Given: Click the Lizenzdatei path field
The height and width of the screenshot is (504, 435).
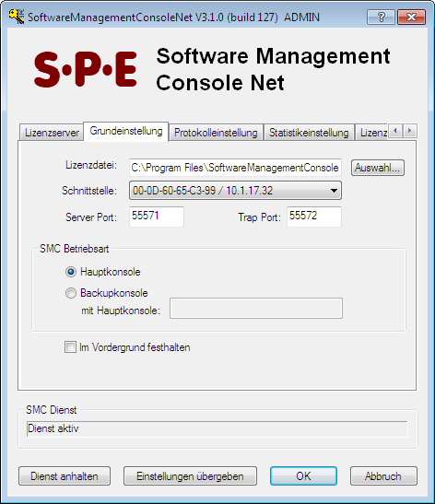Looking at the screenshot, I should tap(235, 168).
